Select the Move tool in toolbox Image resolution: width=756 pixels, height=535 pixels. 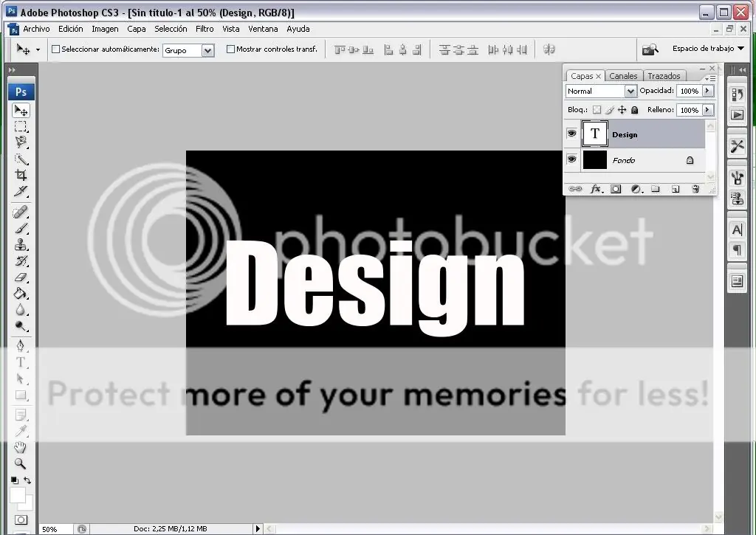[x=21, y=111]
